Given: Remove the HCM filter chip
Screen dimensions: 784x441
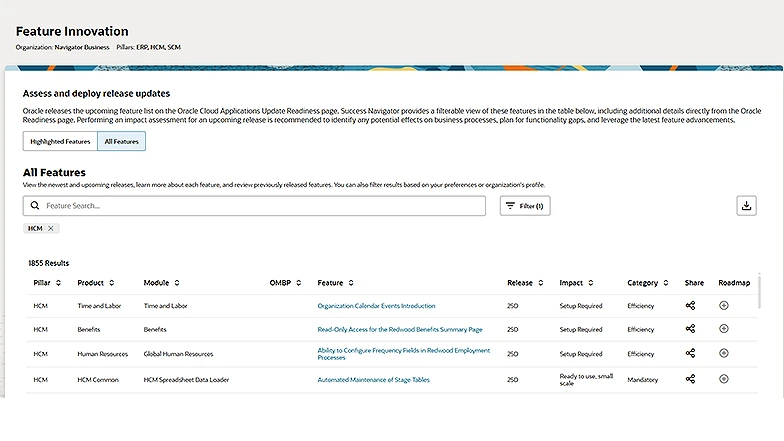Looking at the screenshot, I should (51, 229).
